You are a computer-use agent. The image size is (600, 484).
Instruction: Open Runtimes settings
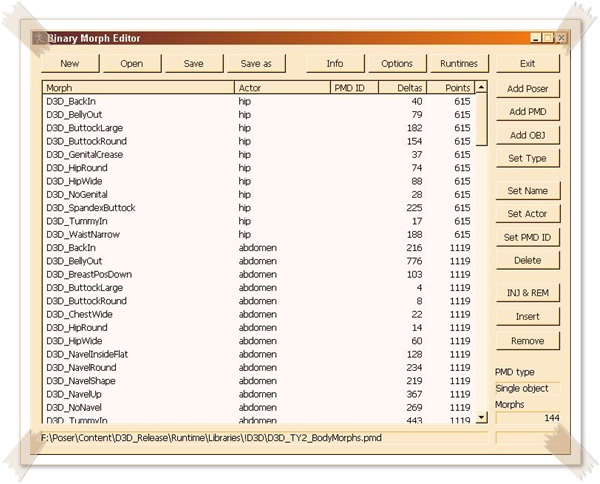[x=459, y=64]
